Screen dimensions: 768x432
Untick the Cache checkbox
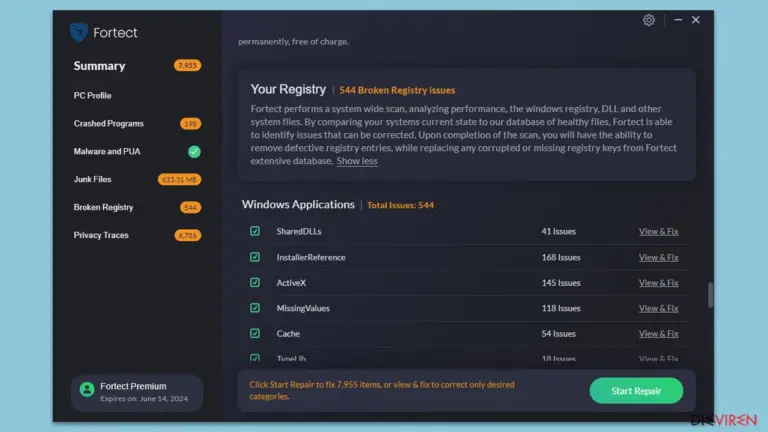click(255, 334)
